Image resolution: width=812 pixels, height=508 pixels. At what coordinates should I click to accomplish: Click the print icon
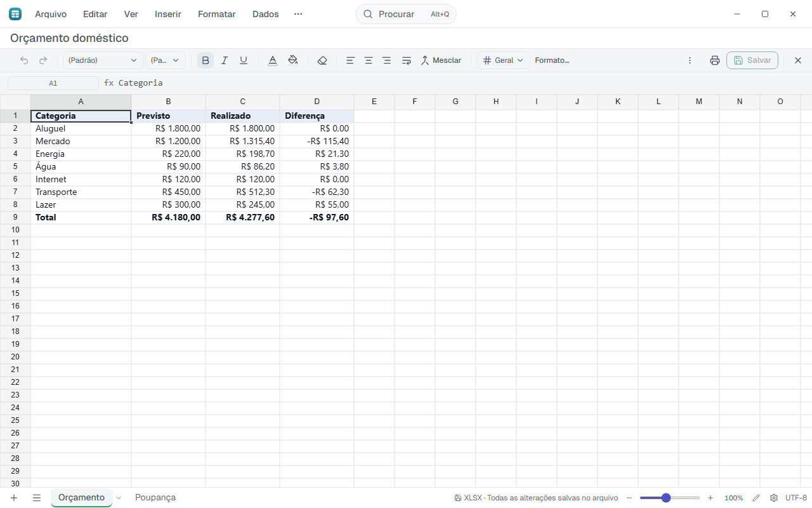[x=715, y=60]
